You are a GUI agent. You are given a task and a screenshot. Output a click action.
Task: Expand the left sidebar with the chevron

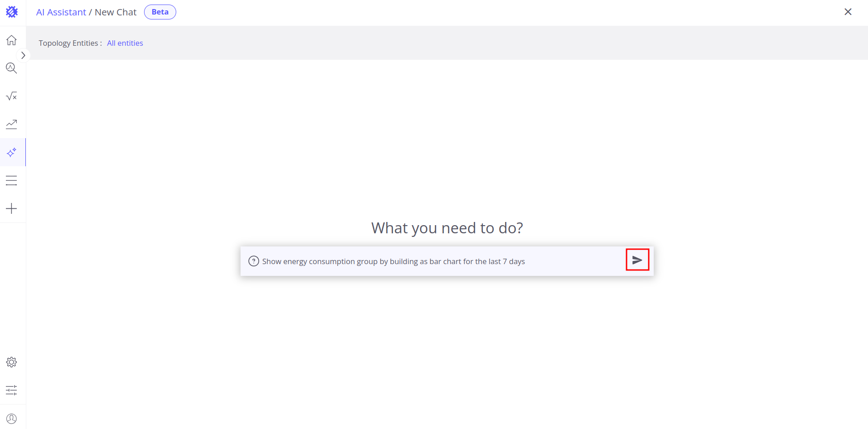23,55
